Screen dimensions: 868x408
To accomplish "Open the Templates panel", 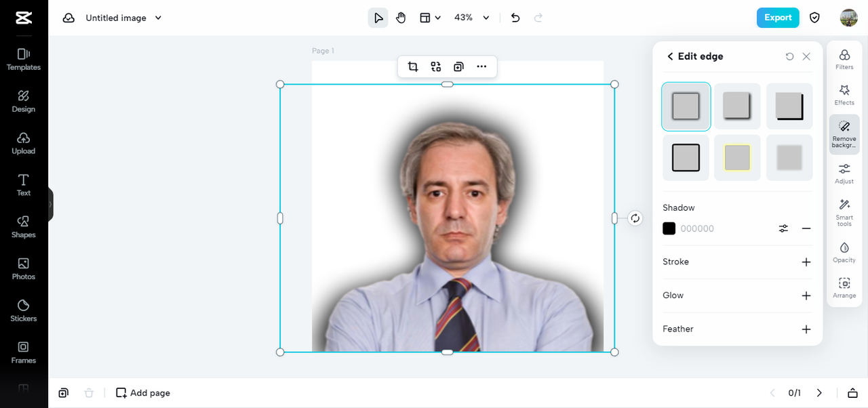I will (x=24, y=59).
